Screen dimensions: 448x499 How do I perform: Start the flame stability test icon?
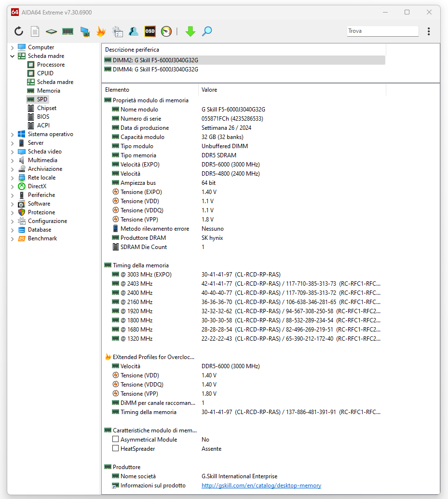pos(101,31)
